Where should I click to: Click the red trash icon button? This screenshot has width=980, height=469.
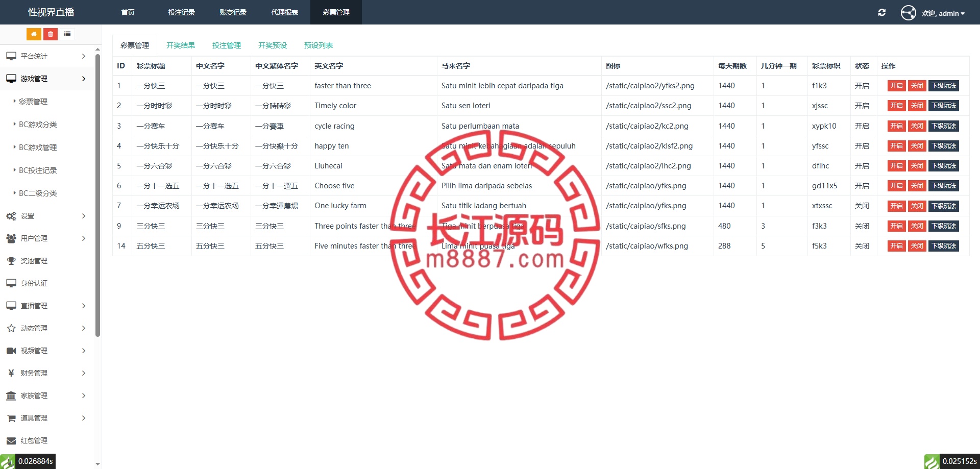(50, 34)
